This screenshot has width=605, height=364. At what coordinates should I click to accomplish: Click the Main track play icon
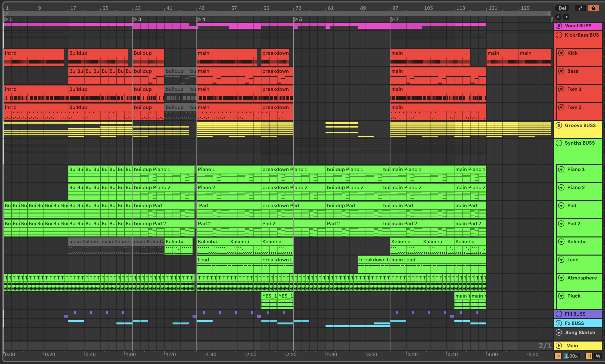click(559, 346)
